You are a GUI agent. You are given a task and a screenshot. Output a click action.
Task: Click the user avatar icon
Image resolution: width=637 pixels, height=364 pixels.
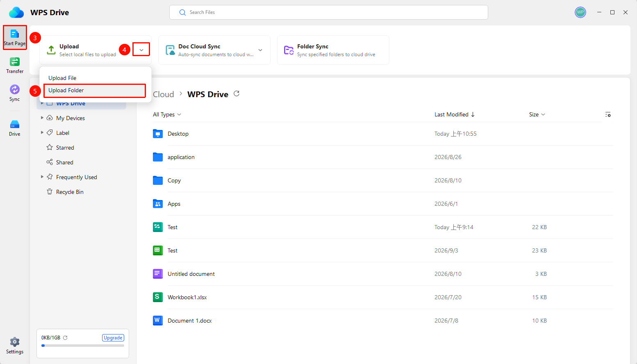(x=580, y=12)
